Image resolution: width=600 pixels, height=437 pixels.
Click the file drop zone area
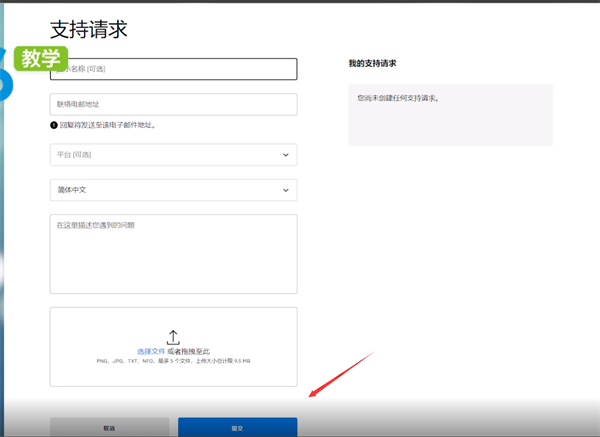(173, 375)
